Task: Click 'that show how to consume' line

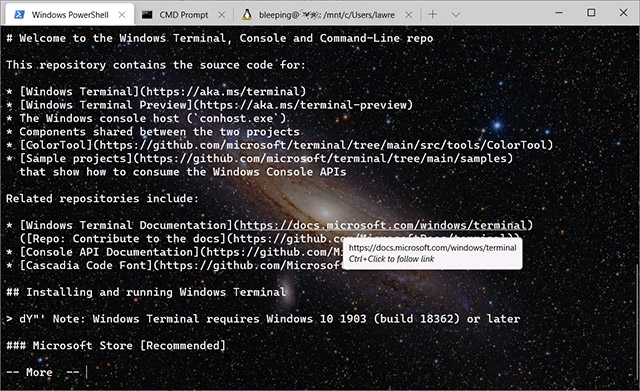Action: tap(182, 172)
